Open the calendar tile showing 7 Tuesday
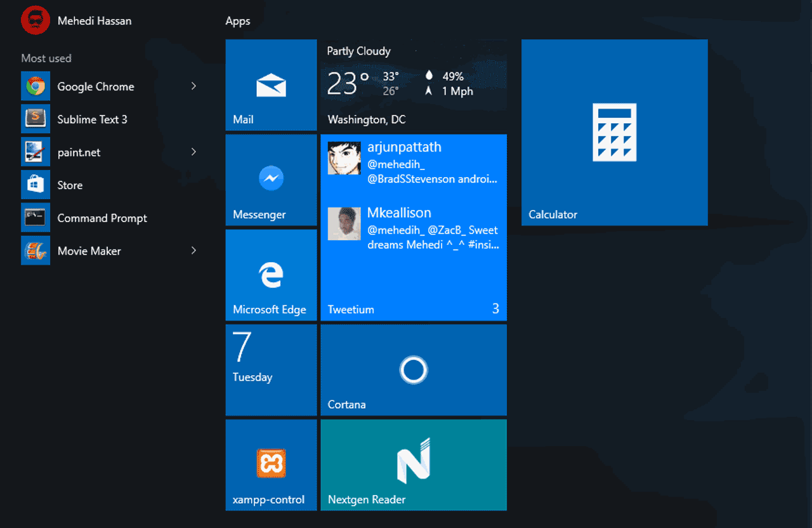Screen dimensions: 812x528 tap(271, 370)
